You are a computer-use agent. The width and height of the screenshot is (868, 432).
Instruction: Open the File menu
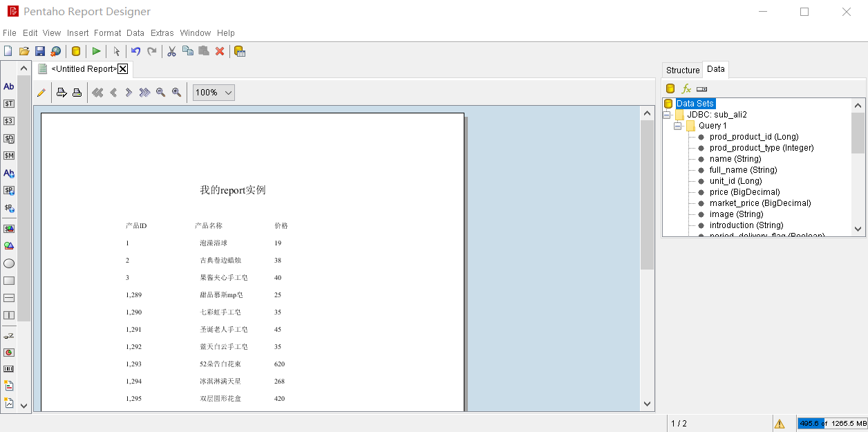(x=10, y=33)
